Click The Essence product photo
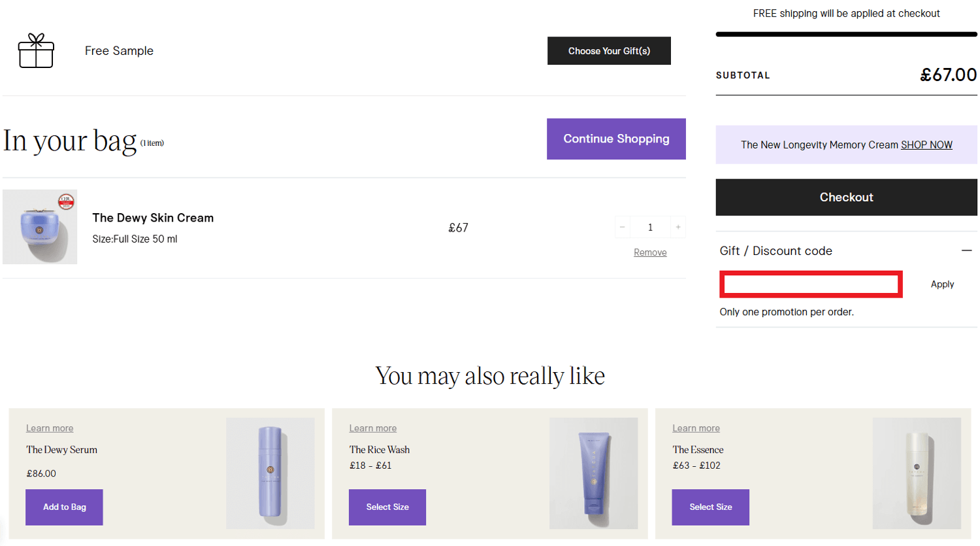The width and height of the screenshot is (980, 546). pos(916,473)
